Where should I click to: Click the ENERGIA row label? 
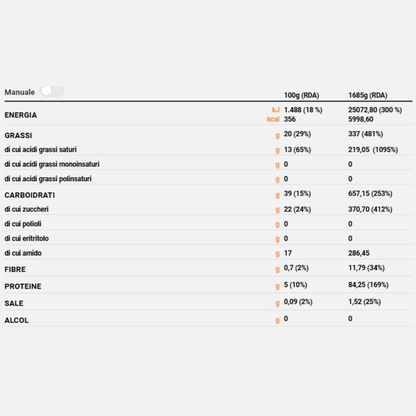(x=21, y=115)
